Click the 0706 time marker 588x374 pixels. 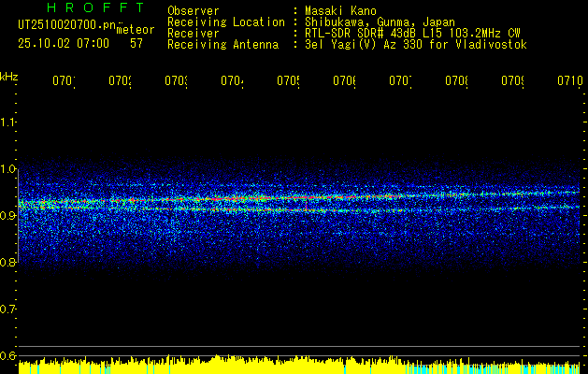point(345,81)
